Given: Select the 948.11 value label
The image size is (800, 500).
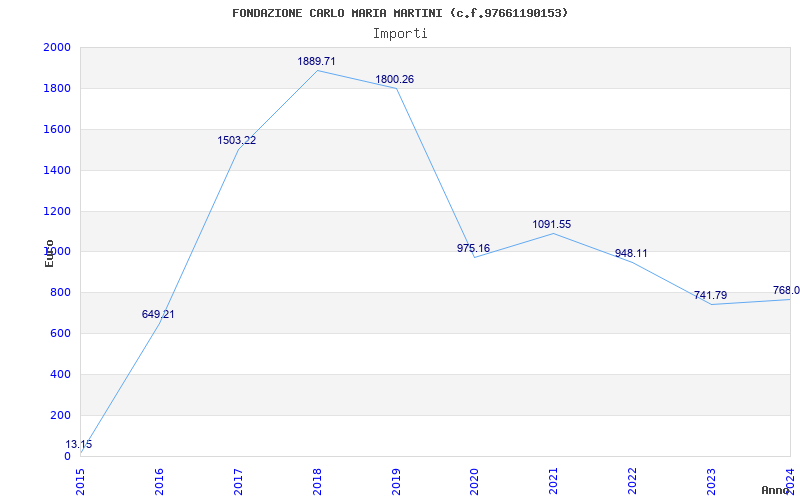Looking at the screenshot, I should [631, 254].
